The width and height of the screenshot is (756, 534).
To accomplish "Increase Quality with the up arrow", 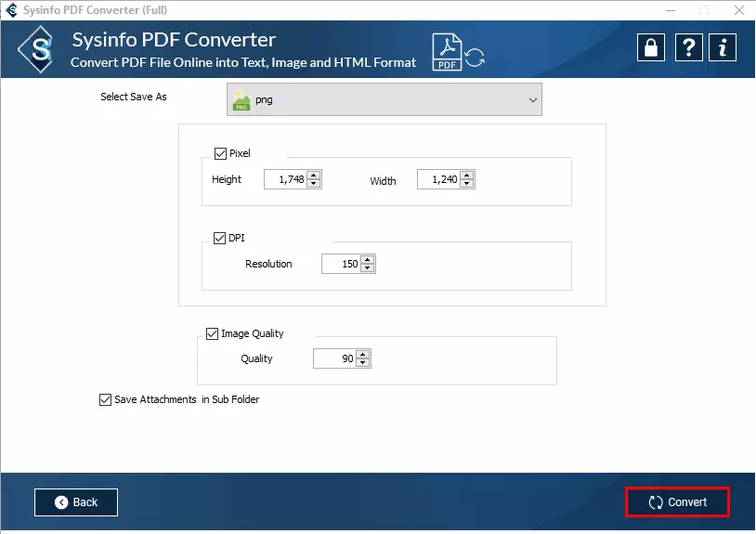I will (362, 354).
